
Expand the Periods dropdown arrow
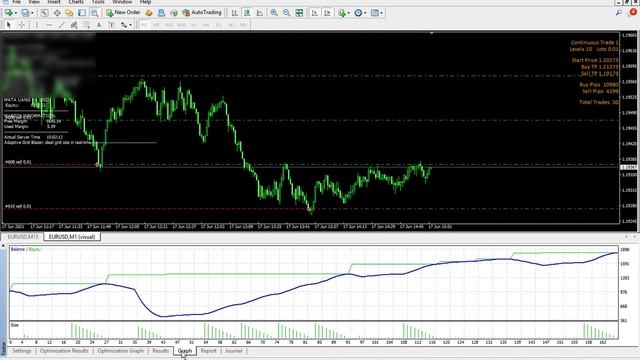pos(365,13)
